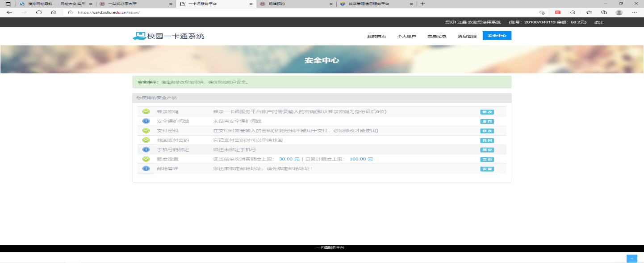Open the browser profile avatar

(619, 12)
